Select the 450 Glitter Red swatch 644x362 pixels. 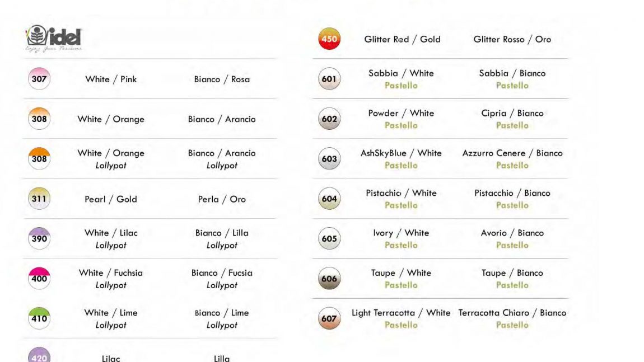[329, 39]
